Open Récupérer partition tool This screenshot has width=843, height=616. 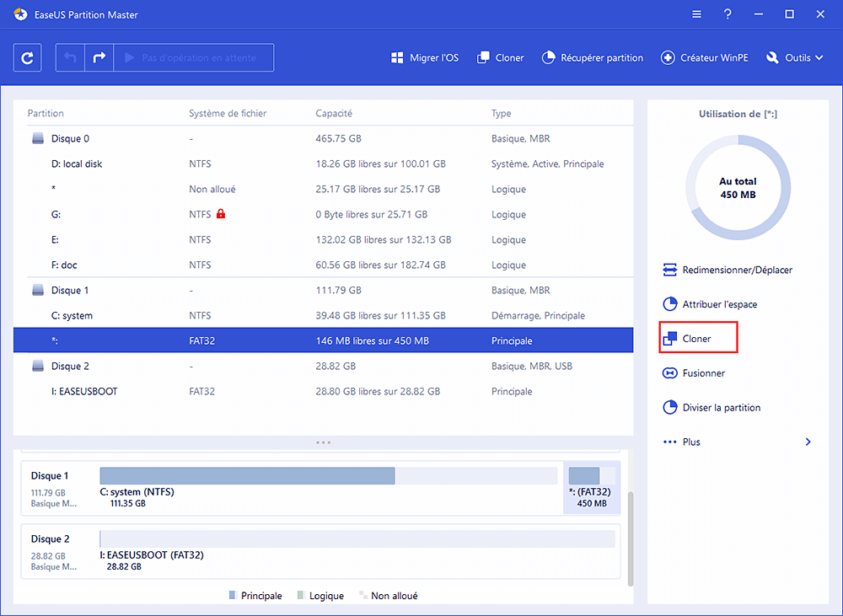pyautogui.click(x=593, y=57)
